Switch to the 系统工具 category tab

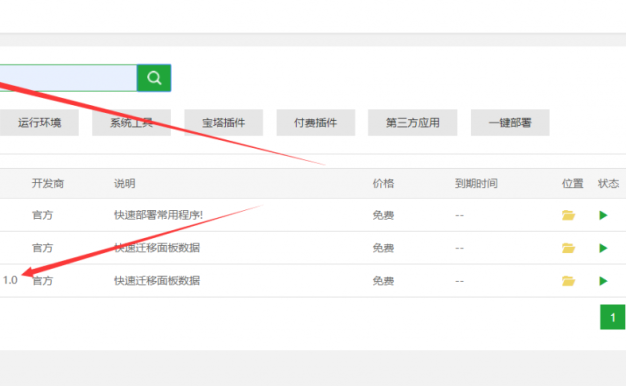131,123
